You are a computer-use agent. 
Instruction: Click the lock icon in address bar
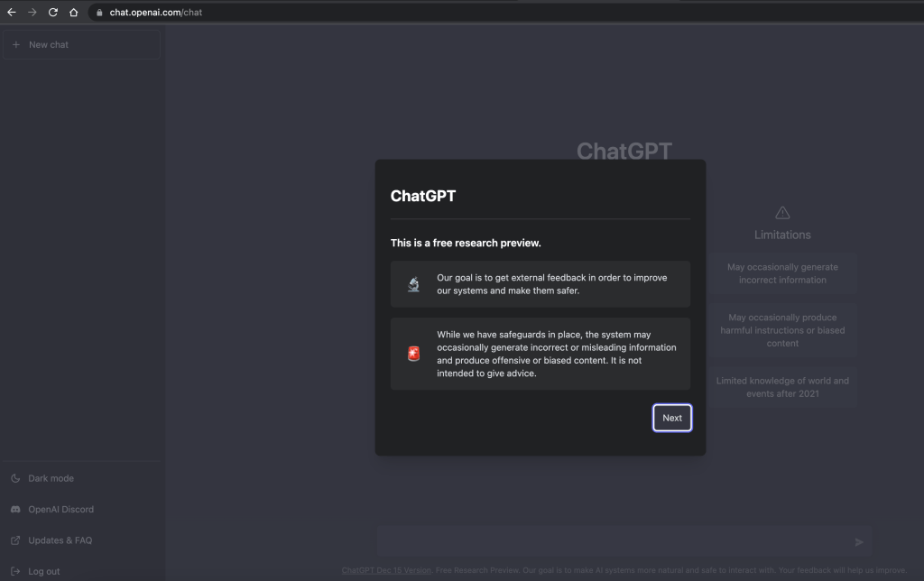(100, 13)
